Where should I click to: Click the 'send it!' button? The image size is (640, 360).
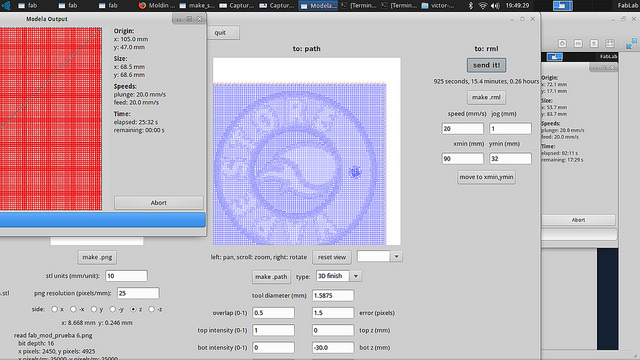tap(486, 65)
